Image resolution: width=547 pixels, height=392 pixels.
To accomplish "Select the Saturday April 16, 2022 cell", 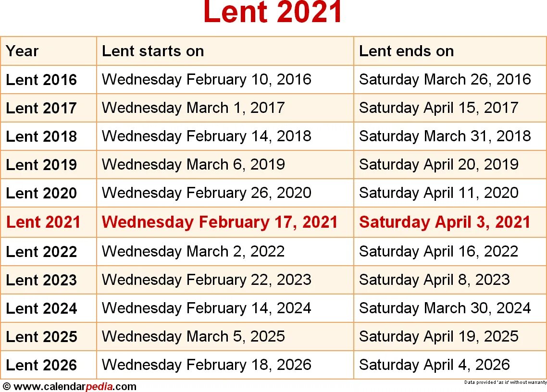I will pos(438,251).
